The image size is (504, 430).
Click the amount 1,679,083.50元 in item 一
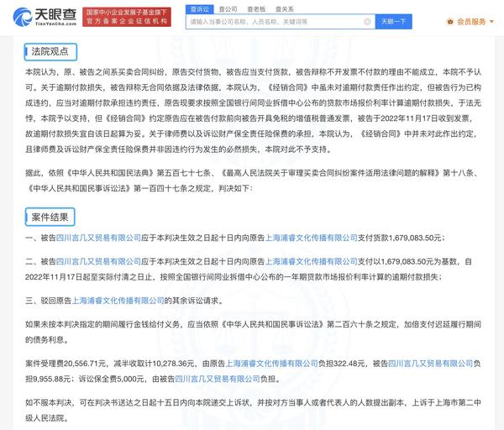pos(415,238)
